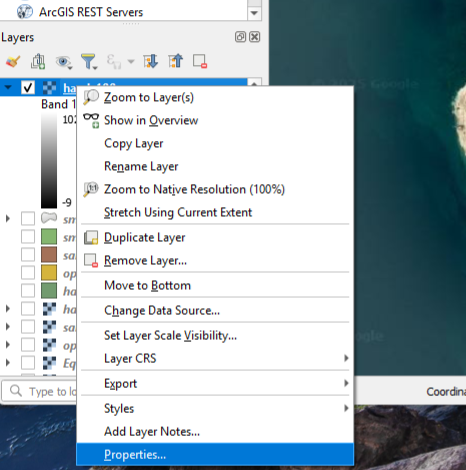Screen dimensions: 466x470
Task: Toggle checkbox of light green swatch layer
Action: coord(28,237)
